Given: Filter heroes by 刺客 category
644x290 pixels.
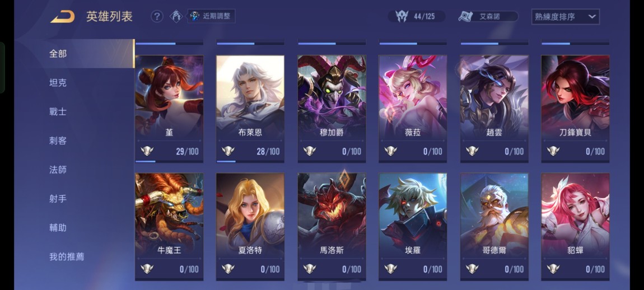Looking at the screenshot, I should (58, 141).
